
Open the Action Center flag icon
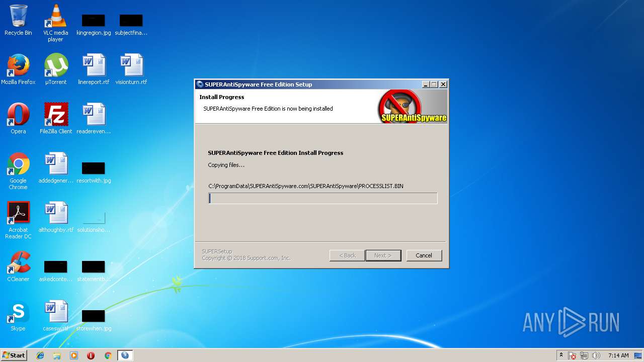pyautogui.click(x=572, y=355)
